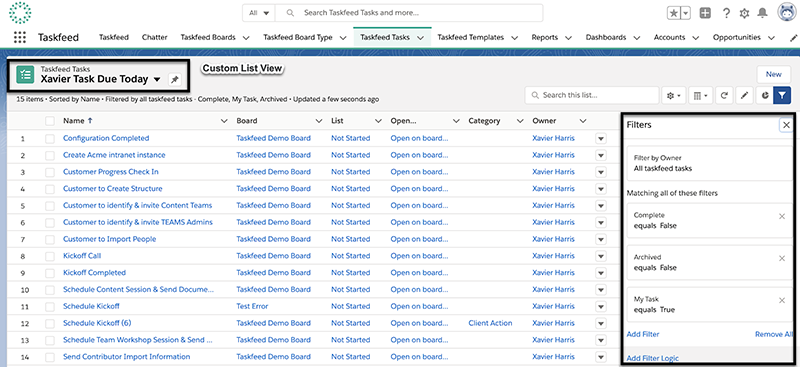Check the Schedule Kickoff (6) row checkbox

(x=49, y=323)
